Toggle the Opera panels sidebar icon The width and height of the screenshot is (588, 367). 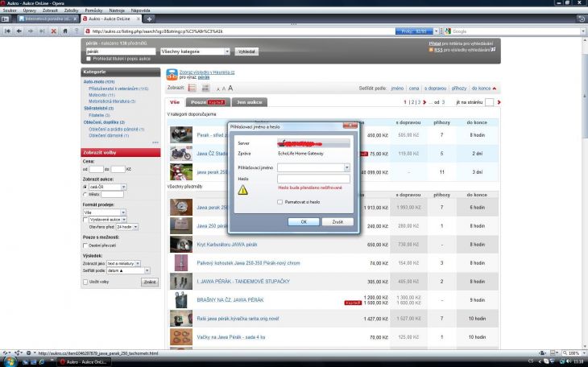(6, 19)
